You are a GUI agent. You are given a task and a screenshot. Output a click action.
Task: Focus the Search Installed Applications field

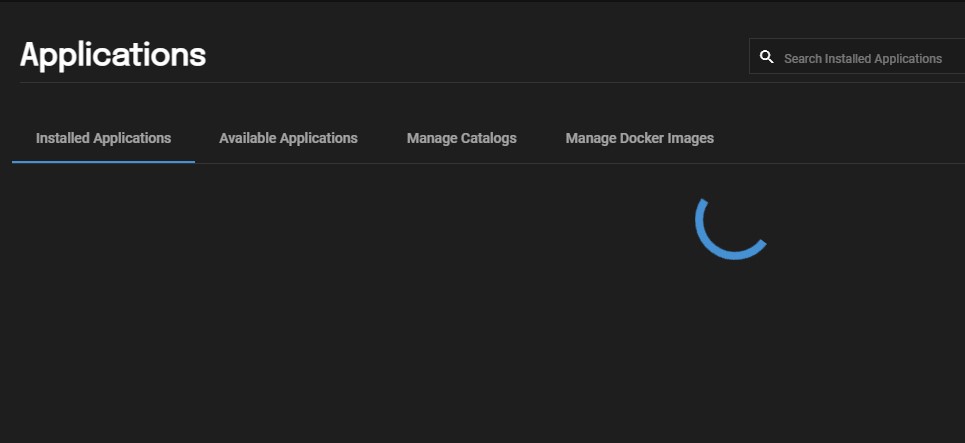click(x=857, y=56)
